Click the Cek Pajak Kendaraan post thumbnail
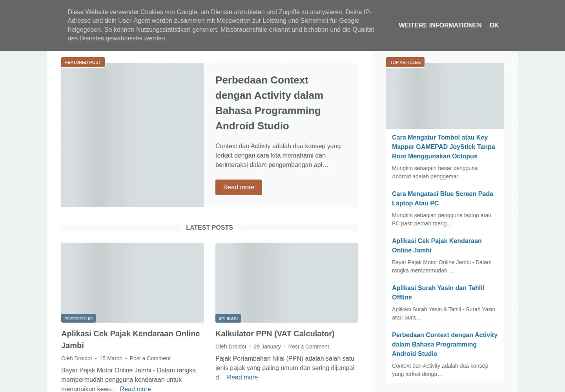 pos(132,283)
